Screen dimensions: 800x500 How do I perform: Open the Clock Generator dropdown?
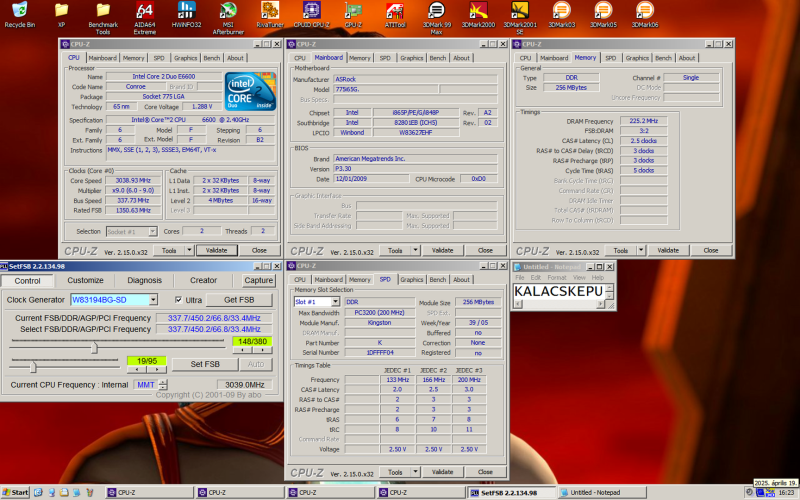(x=153, y=300)
